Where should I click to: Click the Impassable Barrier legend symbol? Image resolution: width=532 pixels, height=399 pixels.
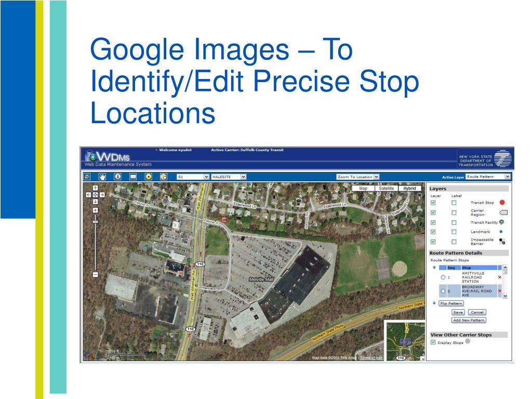[x=502, y=241]
